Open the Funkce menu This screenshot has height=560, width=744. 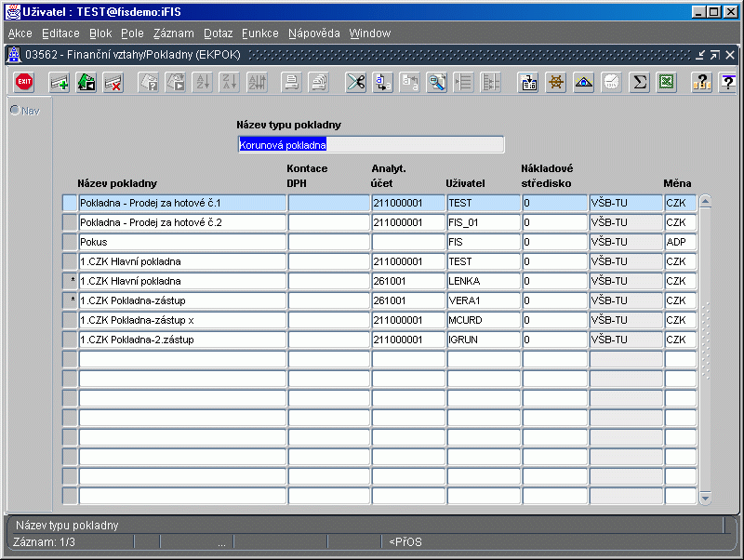point(260,33)
